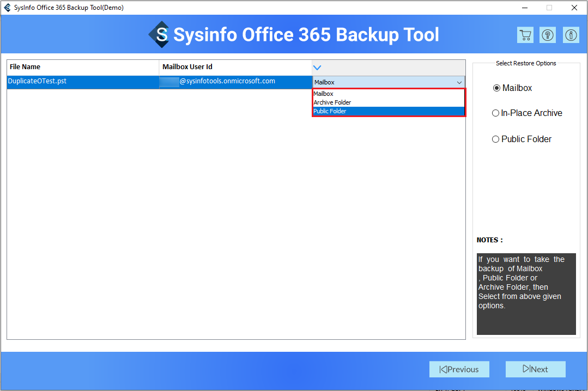Viewport: 588px width, 391px height.
Task: Select the Public Folder radio option
Action: click(x=495, y=139)
